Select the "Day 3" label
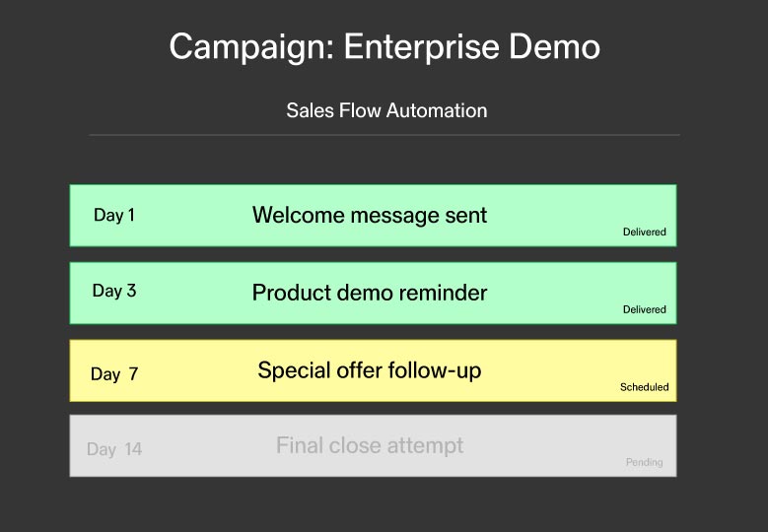 (x=114, y=291)
